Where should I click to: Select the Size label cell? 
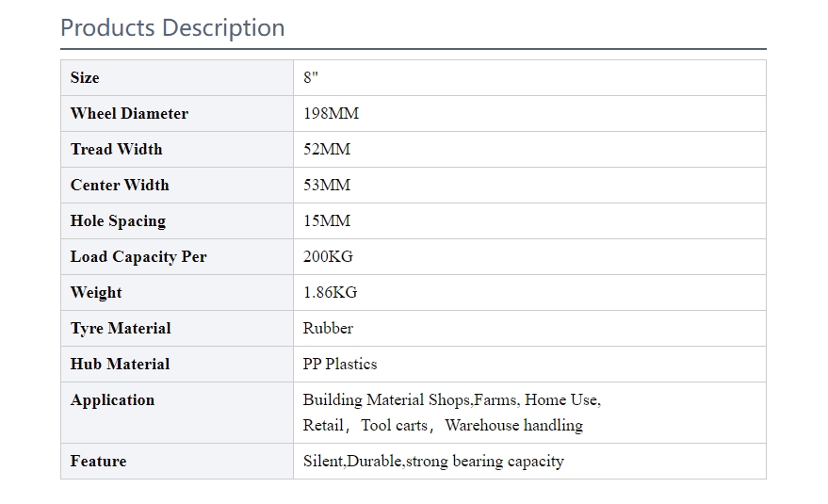[x=177, y=77]
